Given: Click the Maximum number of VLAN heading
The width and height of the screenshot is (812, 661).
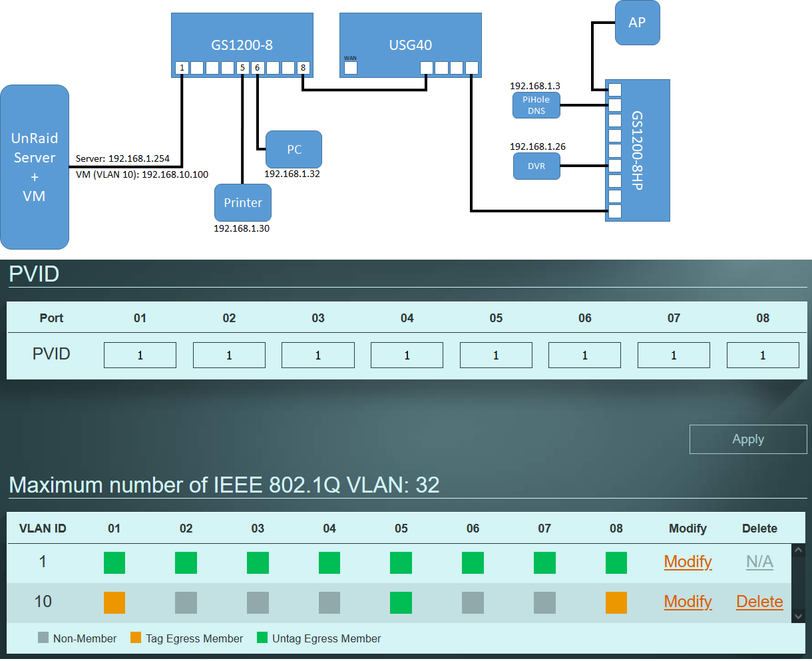Looking at the screenshot, I should pyautogui.click(x=224, y=485).
